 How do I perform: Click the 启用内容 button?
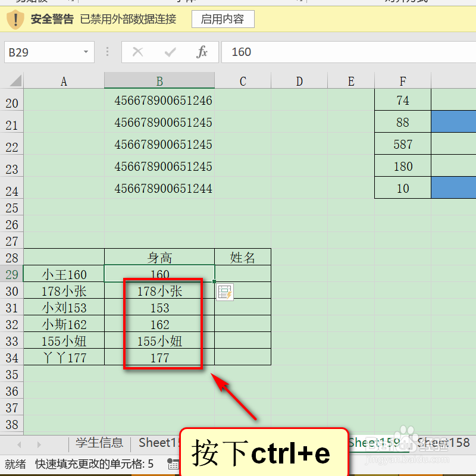tap(223, 19)
